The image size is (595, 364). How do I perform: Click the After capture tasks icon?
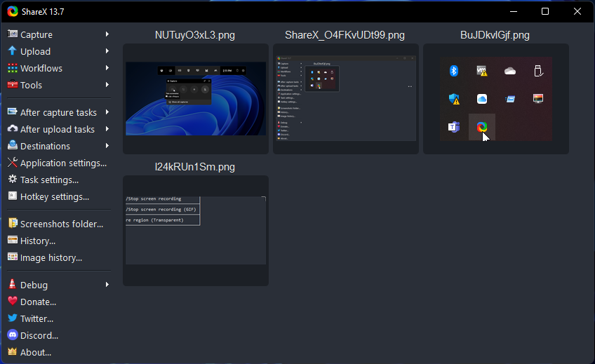click(13, 112)
